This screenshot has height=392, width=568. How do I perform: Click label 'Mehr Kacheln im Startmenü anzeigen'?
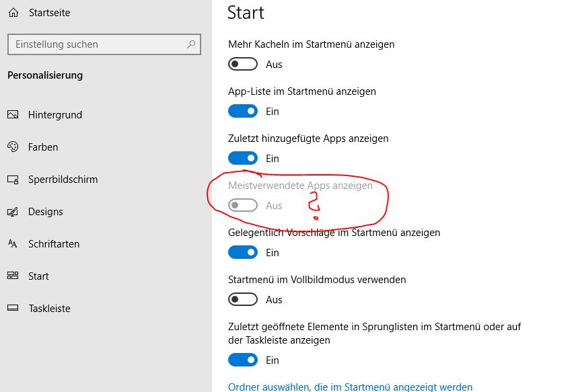click(x=311, y=44)
